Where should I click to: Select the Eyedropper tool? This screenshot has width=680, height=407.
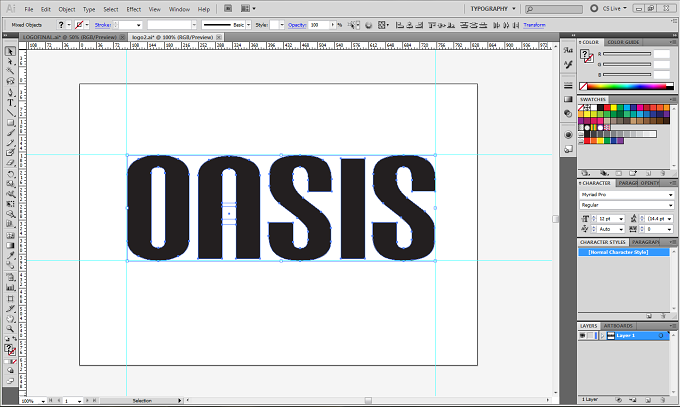10,255
